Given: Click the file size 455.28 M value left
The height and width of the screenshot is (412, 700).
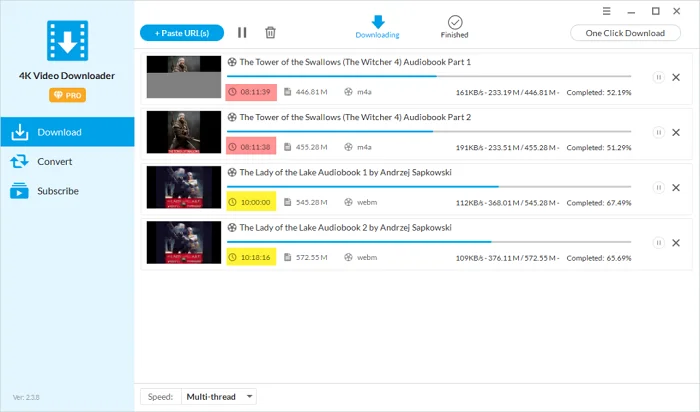Looking at the screenshot, I should pyautogui.click(x=312, y=147).
